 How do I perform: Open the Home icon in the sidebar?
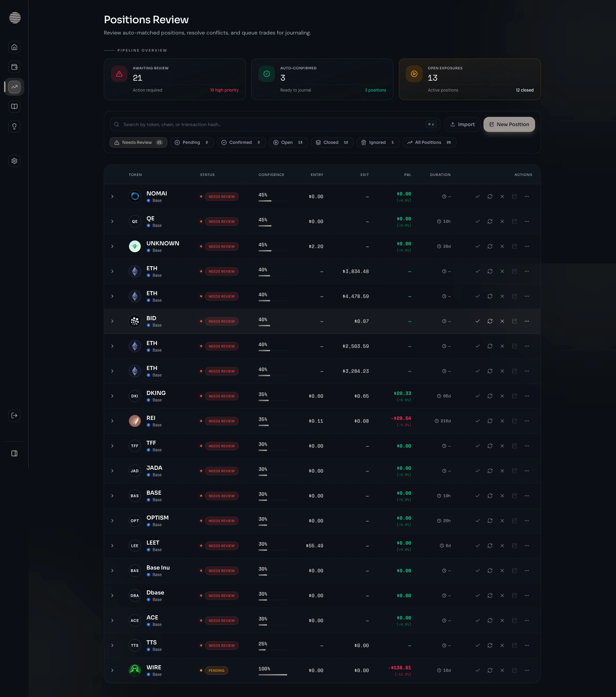(14, 47)
